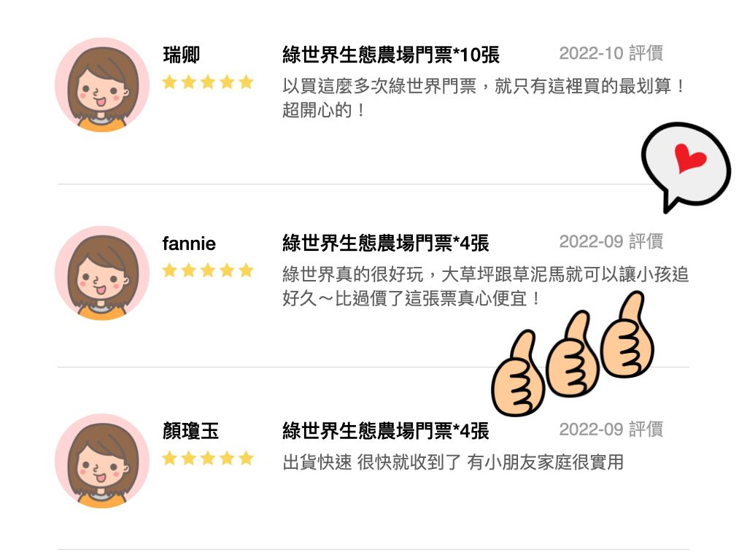The image size is (747, 560).
Task: Open 顏瓊玉's 綠世界生態農場門票*4張 product title
Action: point(386,431)
